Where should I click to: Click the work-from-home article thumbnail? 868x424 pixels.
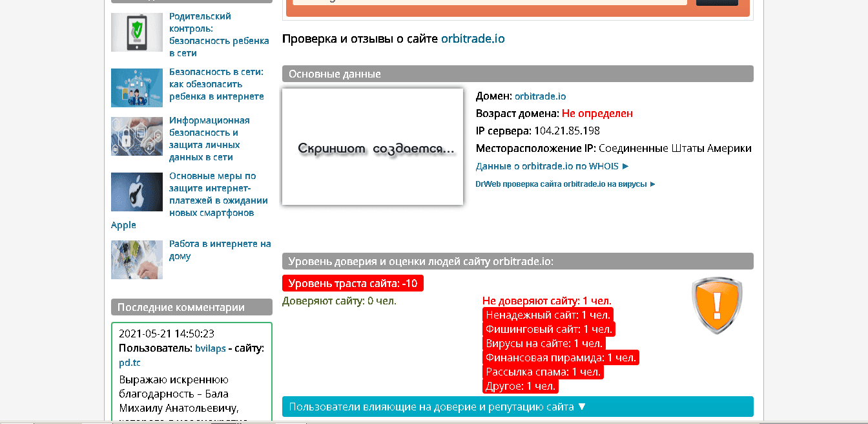(x=136, y=259)
